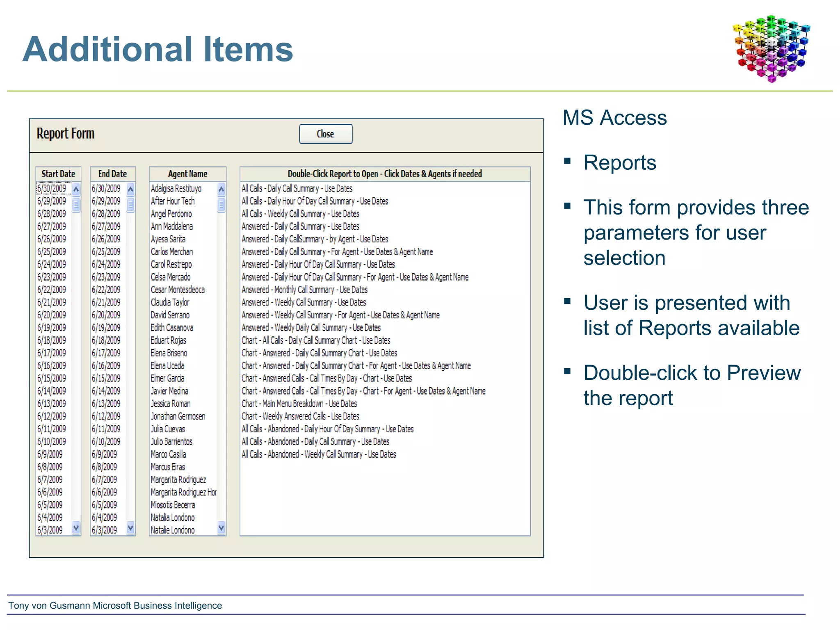Click the End Date column header

113,174
